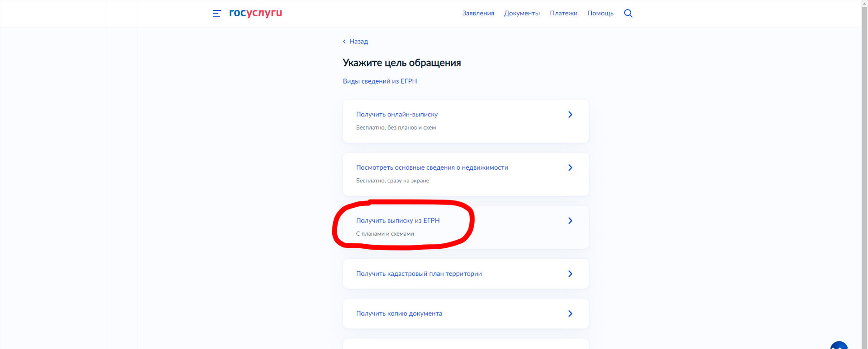The width and height of the screenshot is (868, 349).
Task: Click the text С планами и схемами
Action: (385, 234)
